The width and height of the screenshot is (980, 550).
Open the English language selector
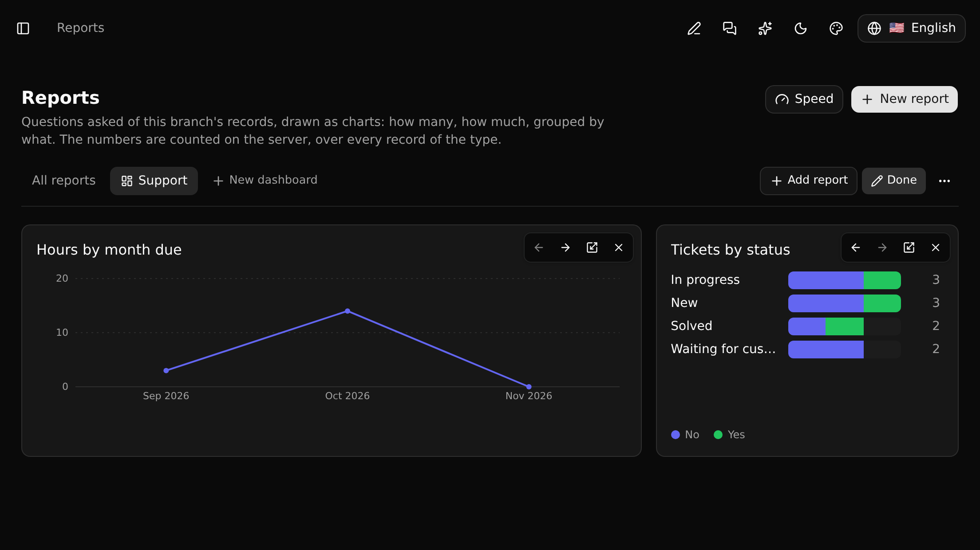(x=911, y=28)
